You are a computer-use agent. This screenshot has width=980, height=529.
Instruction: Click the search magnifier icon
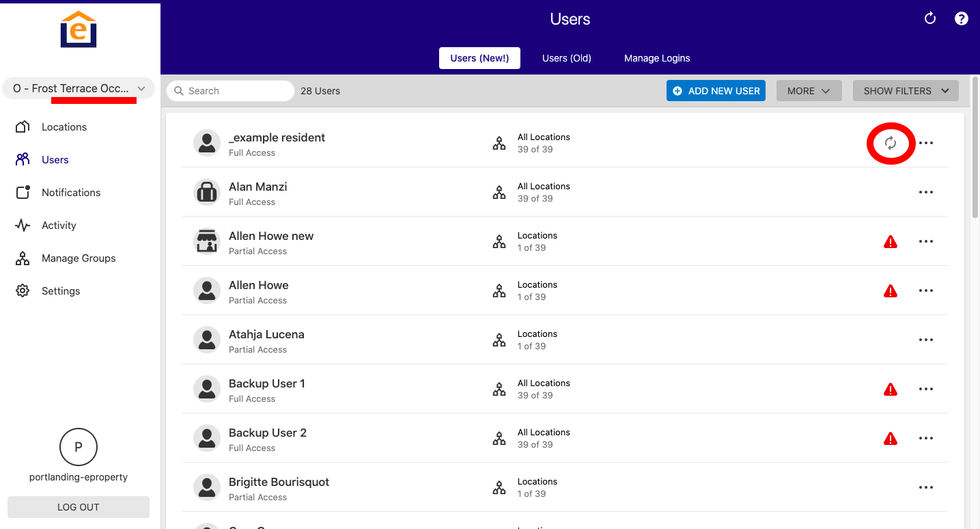(x=179, y=91)
